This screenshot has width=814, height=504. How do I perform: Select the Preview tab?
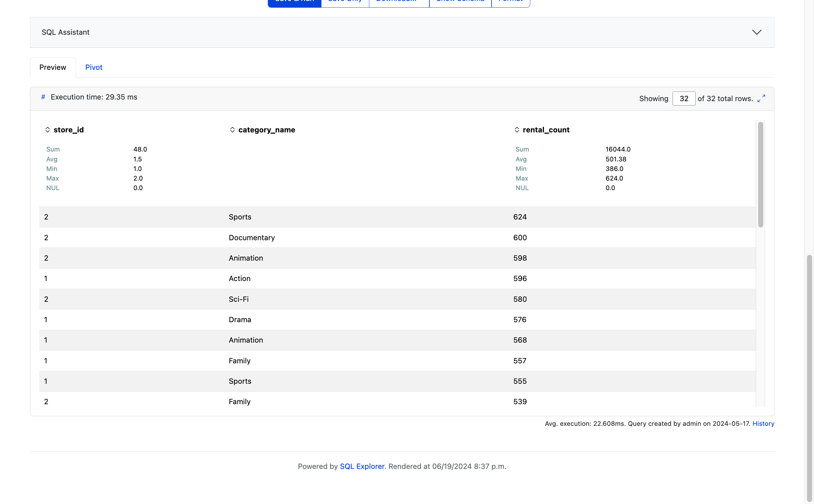[x=53, y=67]
